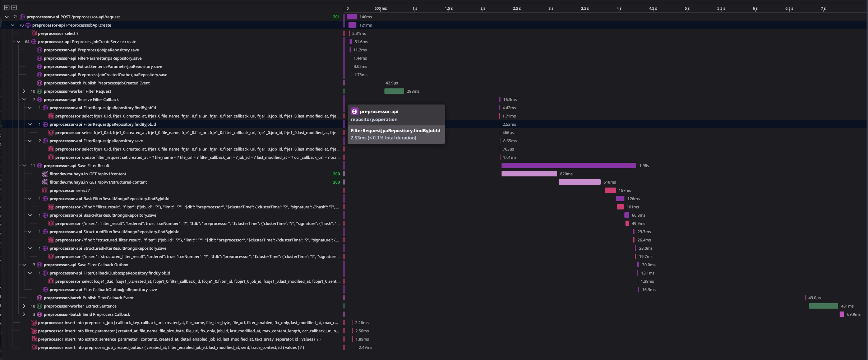Click the globe icon on POST /preprocessor-api/request span
The image size is (868, 360).
[22, 17]
